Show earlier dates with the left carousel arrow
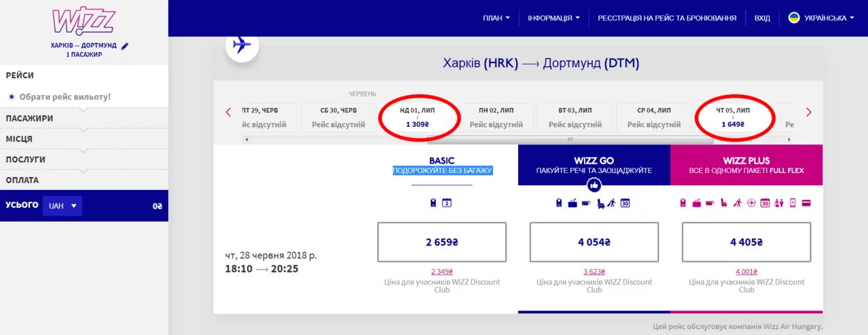Screen dimensions: 868x335 coord(229,113)
